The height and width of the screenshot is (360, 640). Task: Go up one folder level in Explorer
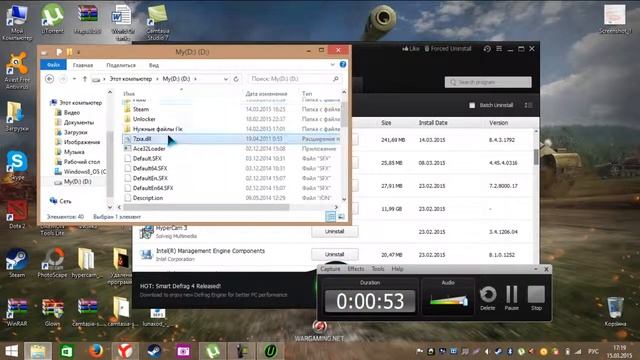coord(85,79)
